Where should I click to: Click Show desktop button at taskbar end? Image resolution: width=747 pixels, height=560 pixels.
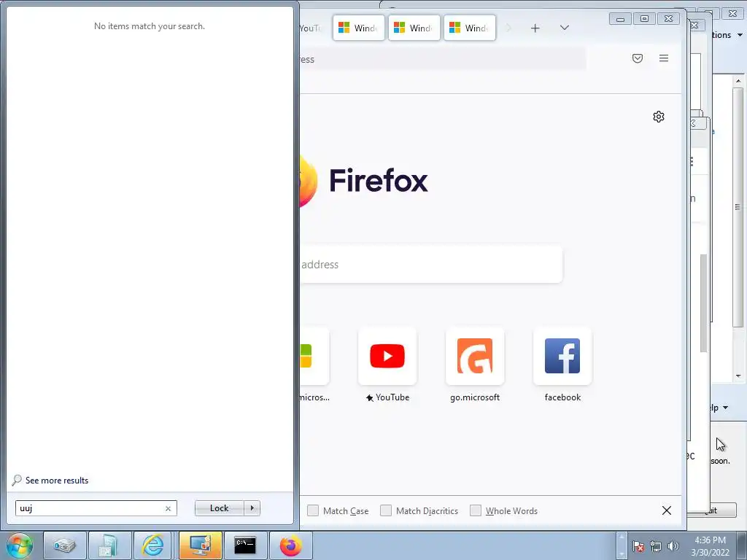click(742, 545)
